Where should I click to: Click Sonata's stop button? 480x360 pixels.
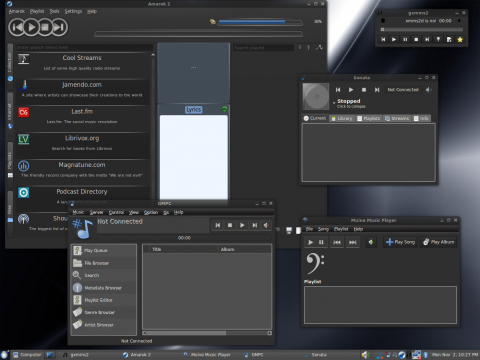[364, 90]
